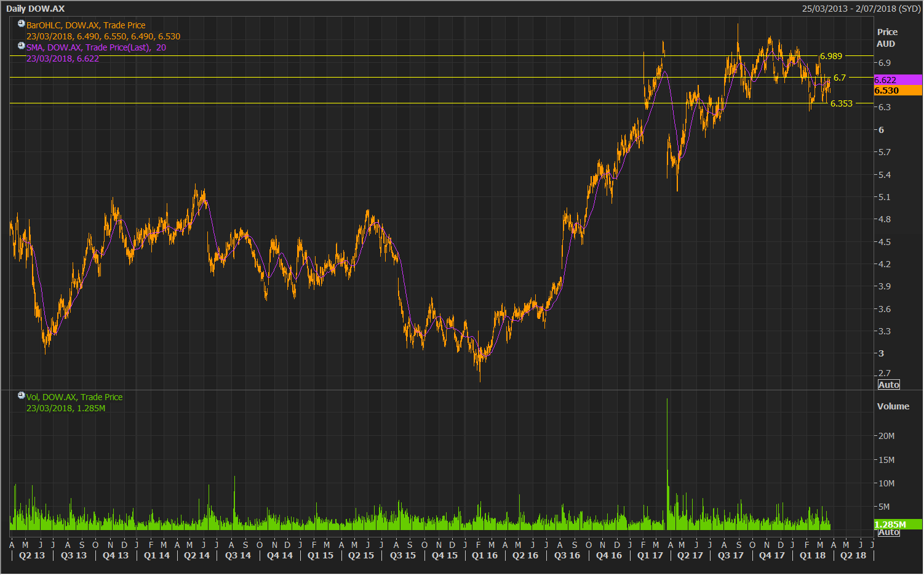Click the green 1.285M volume tag

[898, 525]
